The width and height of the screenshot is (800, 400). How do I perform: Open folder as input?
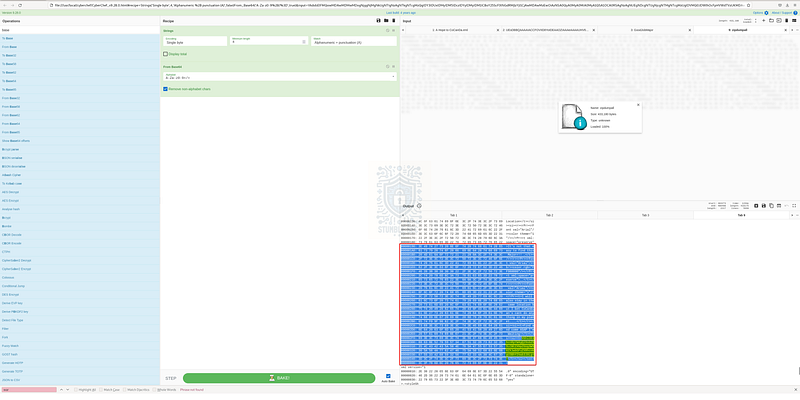[x=771, y=20]
